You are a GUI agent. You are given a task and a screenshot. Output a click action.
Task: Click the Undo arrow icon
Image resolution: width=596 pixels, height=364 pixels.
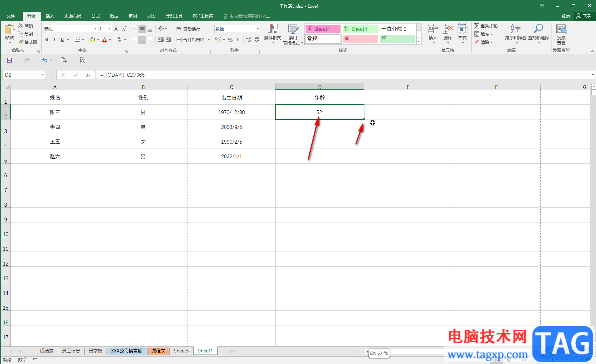click(x=45, y=60)
